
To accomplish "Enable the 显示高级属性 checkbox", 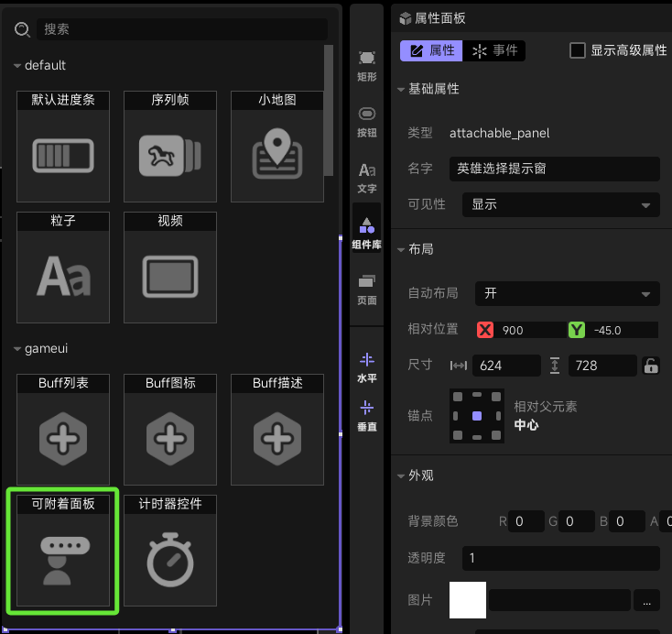I will coord(578,50).
